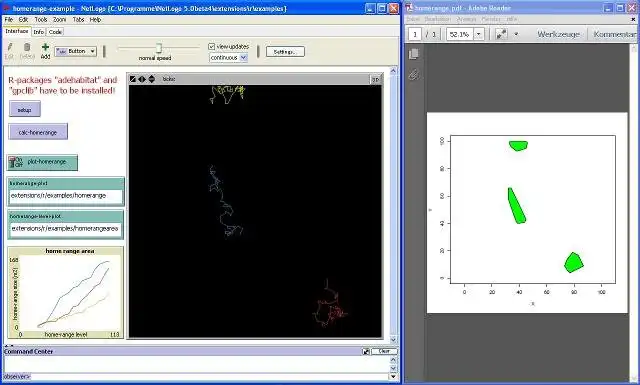Click the Settings... button
Image resolution: width=640 pixels, height=385 pixels.
[285, 52]
